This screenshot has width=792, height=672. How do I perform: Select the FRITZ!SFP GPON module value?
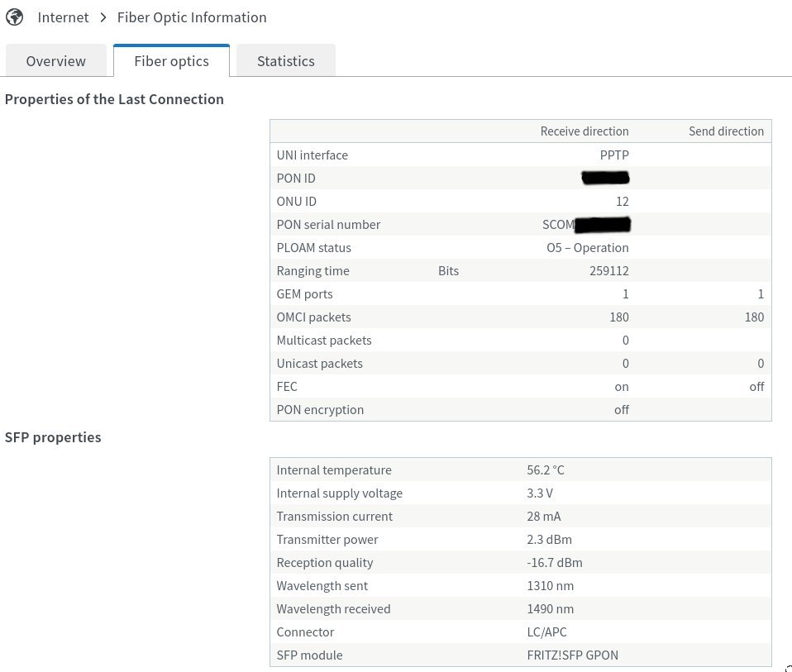coord(572,655)
